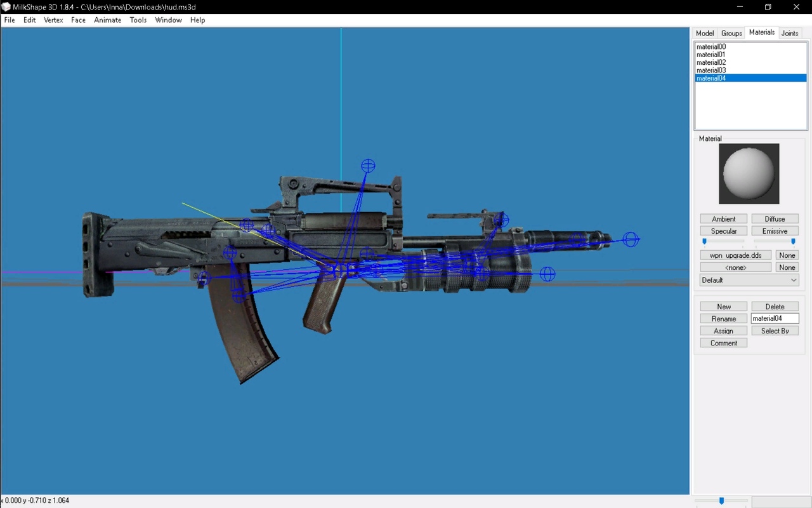Screen dimensions: 812x508
Task: Switch to the Groups tab
Action: [x=731, y=33]
